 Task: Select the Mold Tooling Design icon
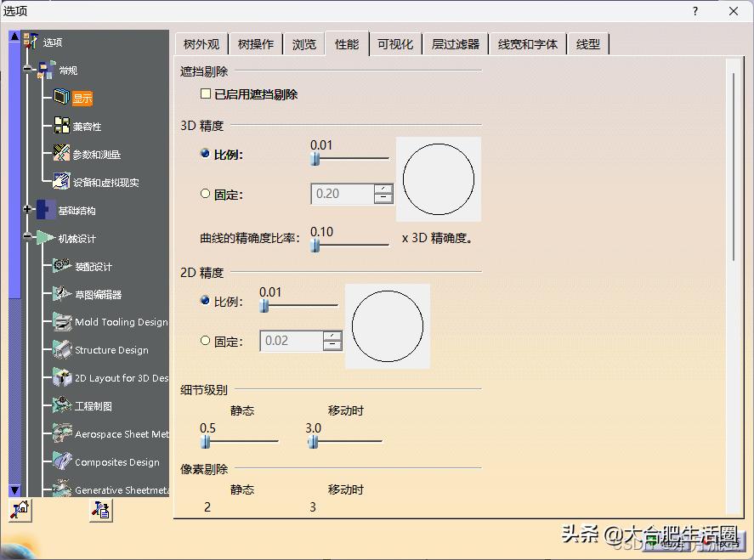point(60,322)
